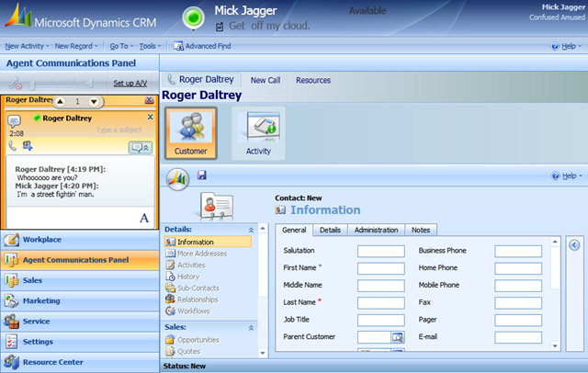Collapse the Details section
Screen dimensions: 588x373
[x=251, y=230]
